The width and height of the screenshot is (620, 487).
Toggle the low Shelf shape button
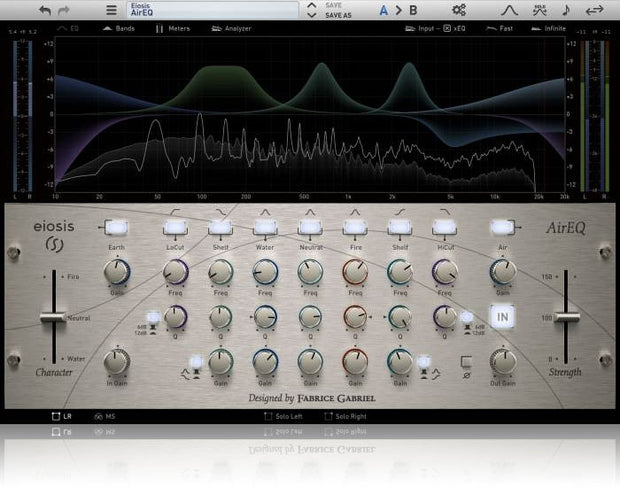(196, 362)
